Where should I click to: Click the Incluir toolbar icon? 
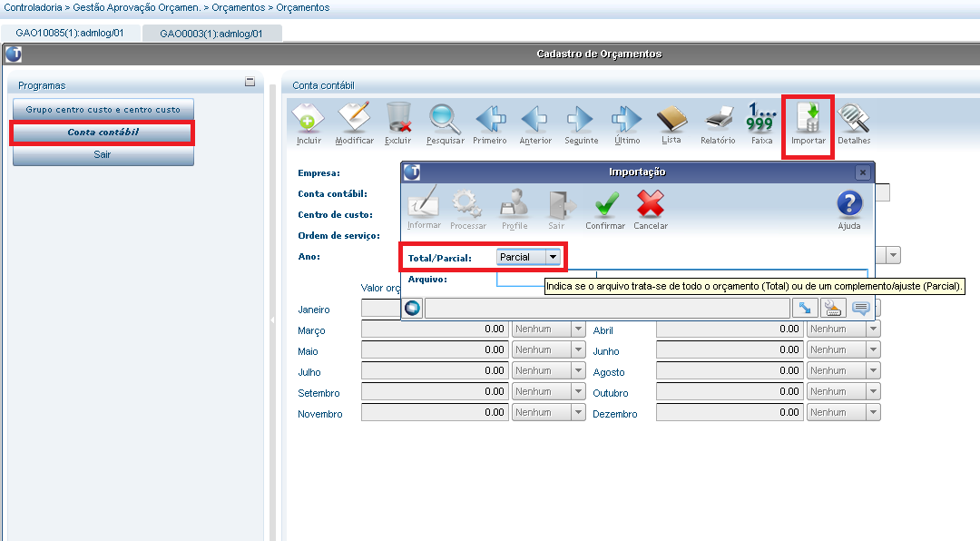click(309, 123)
